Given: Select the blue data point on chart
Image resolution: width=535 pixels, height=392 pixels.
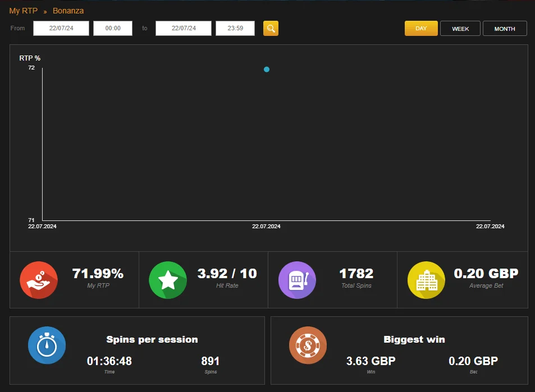Looking at the screenshot, I should 267,70.
